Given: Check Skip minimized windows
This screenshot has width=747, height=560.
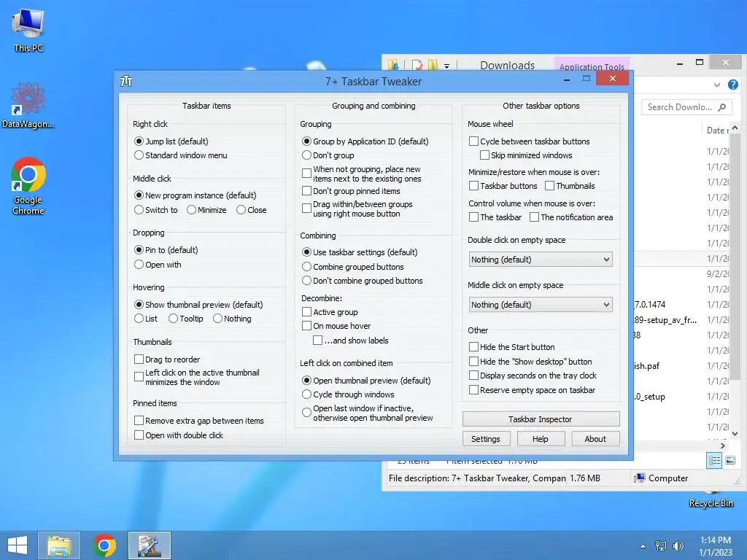Looking at the screenshot, I should [x=527, y=155].
